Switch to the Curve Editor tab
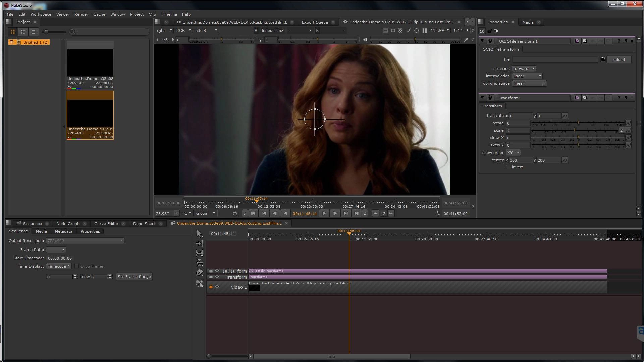 [x=106, y=224]
